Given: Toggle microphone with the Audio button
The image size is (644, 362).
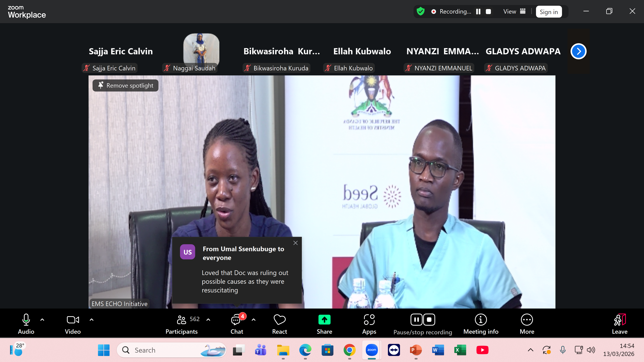Looking at the screenshot, I should 26,320.
